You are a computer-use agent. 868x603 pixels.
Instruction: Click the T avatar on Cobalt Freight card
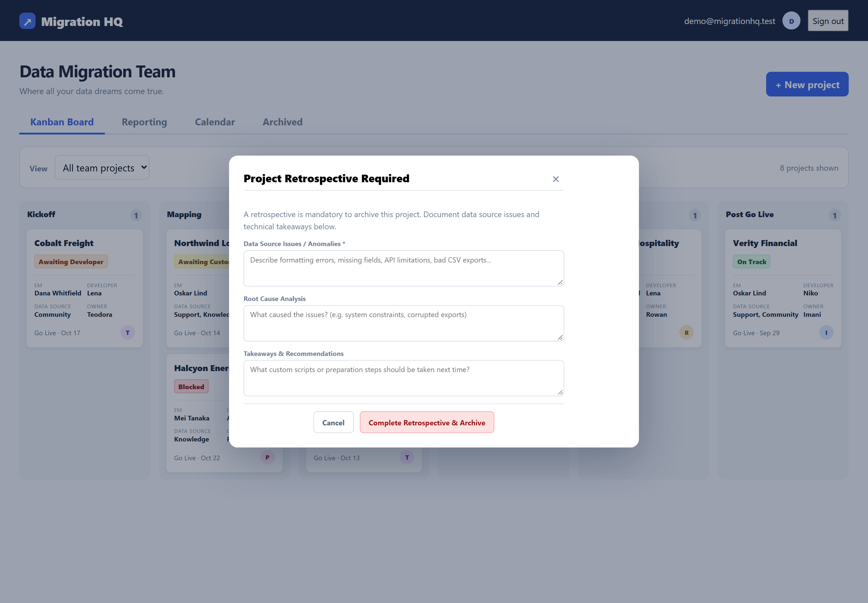pos(128,333)
